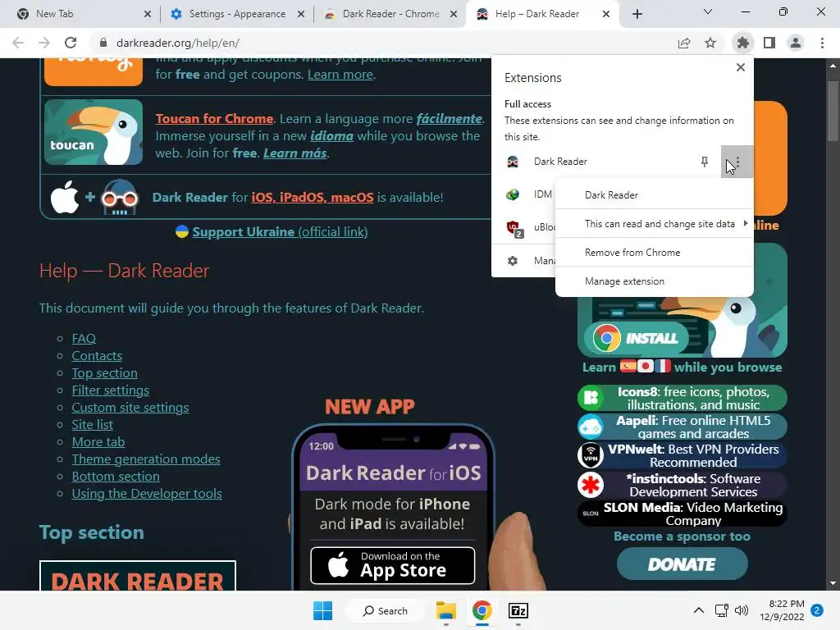Image resolution: width=840 pixels, height=630 pixels.
Task: Click the DONATE button
Action: click(682, 564)
